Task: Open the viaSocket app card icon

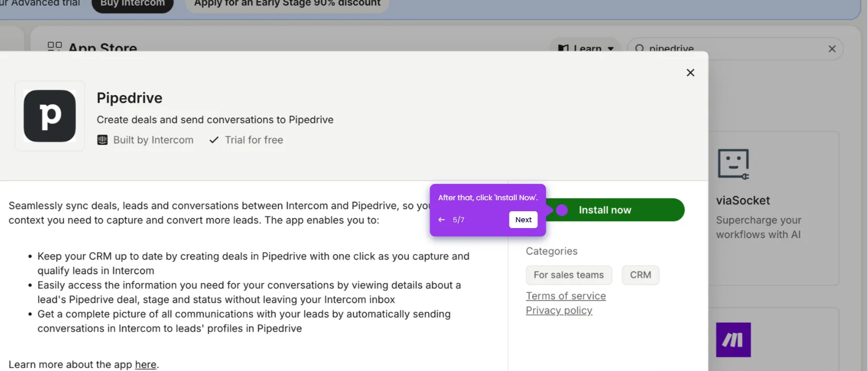Action: [x=733, y=164]
